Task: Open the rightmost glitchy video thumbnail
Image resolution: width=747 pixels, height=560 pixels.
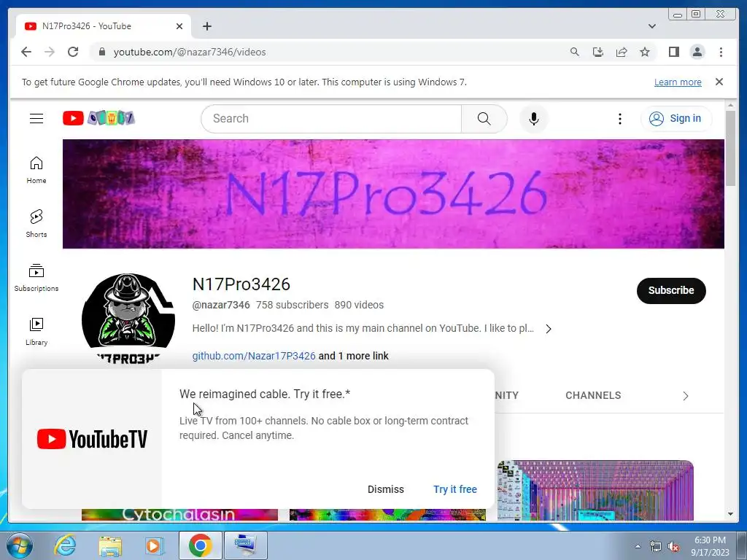Action: click(595, 490)
